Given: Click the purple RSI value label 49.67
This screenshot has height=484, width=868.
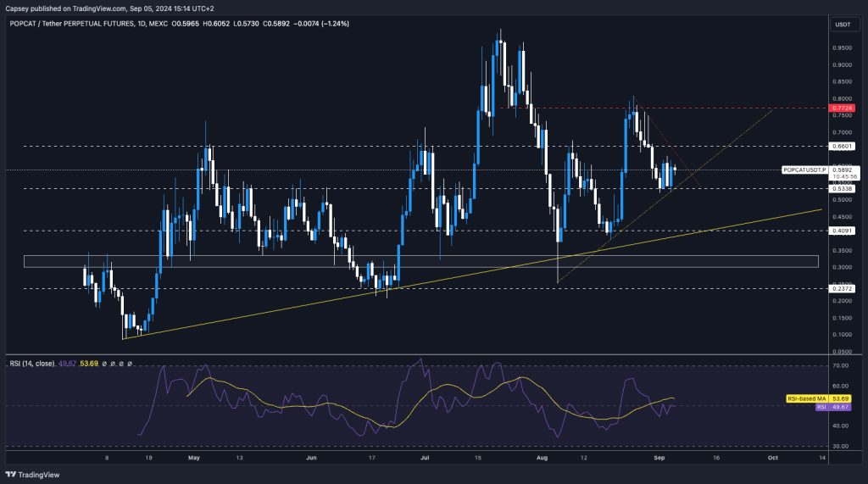Looking at the screenshot, I should point(843,407).
